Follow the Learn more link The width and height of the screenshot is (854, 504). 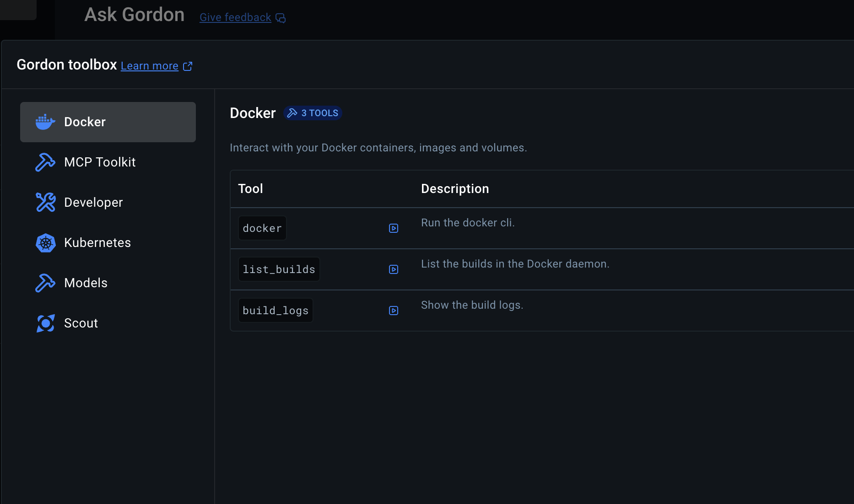click(x=150, y=66)
